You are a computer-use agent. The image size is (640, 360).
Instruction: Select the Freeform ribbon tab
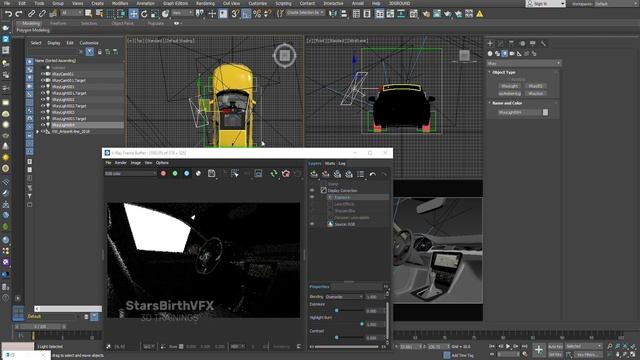tap(58, 24)
